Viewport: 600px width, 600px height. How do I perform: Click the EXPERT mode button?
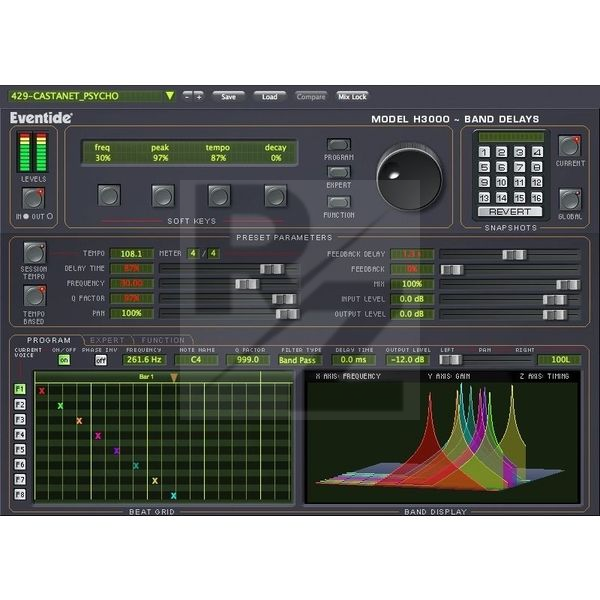(x=339, y=172)
